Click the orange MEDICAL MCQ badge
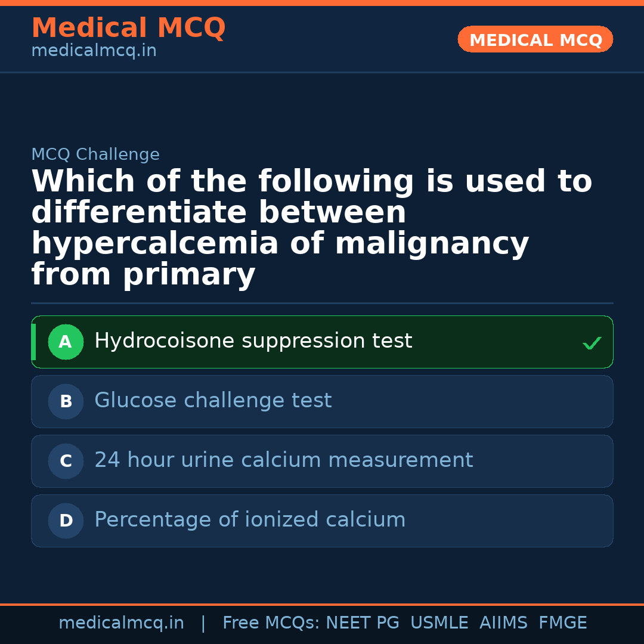 [x=535, y=40]
